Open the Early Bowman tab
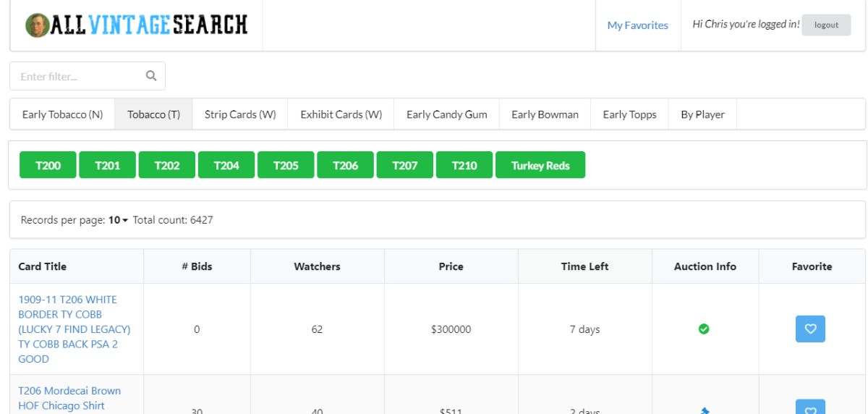This screenshot has width=868, height=414. 545,114
